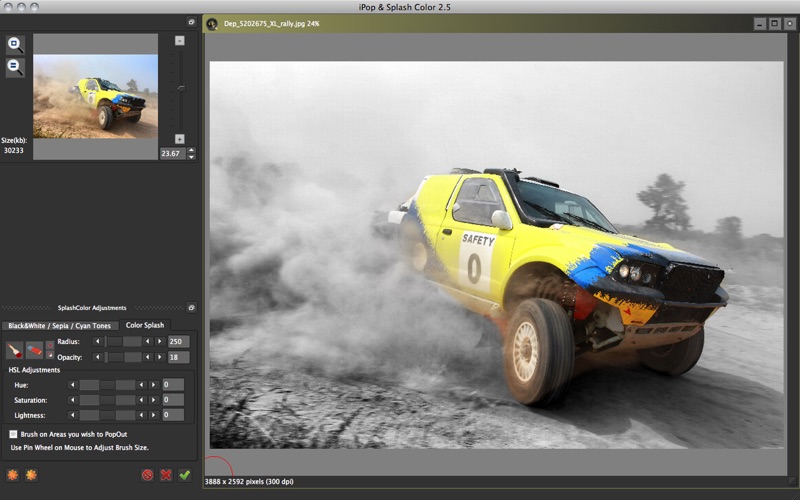Click the top magnifier zoom icon
Screen dimensions: 800x500
click(x=15, y=45)
